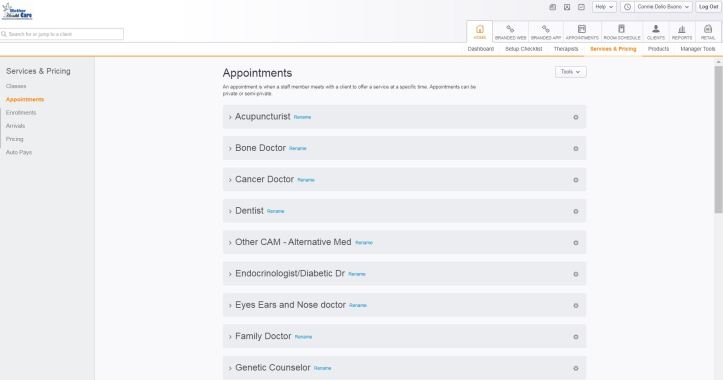This screenshot has height=380, width=723.
Task: Open the Retail bag icon
Action: click(x=708, y=30)
